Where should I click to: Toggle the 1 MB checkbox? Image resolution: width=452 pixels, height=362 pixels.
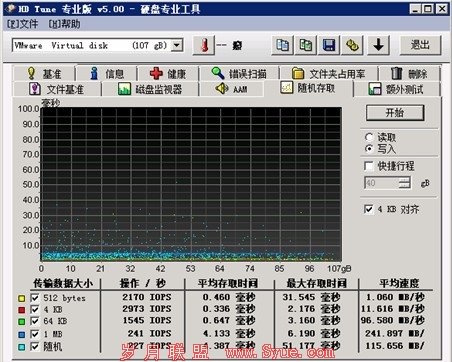[x=35, y=334]
